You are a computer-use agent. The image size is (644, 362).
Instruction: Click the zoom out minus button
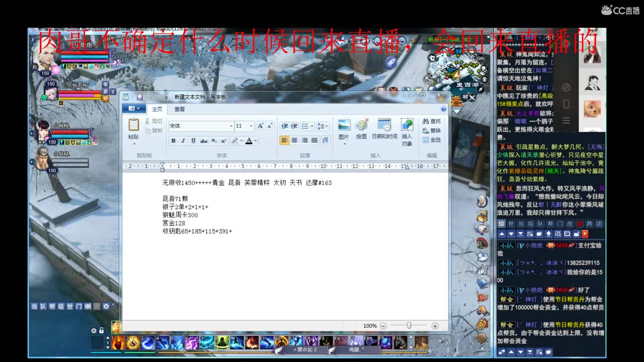(x=383, y=326)
